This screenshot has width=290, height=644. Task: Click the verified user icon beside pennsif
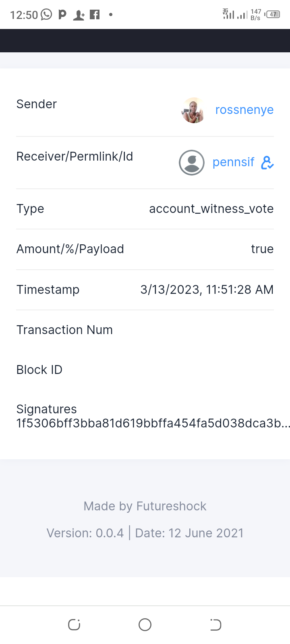point(267,163)
